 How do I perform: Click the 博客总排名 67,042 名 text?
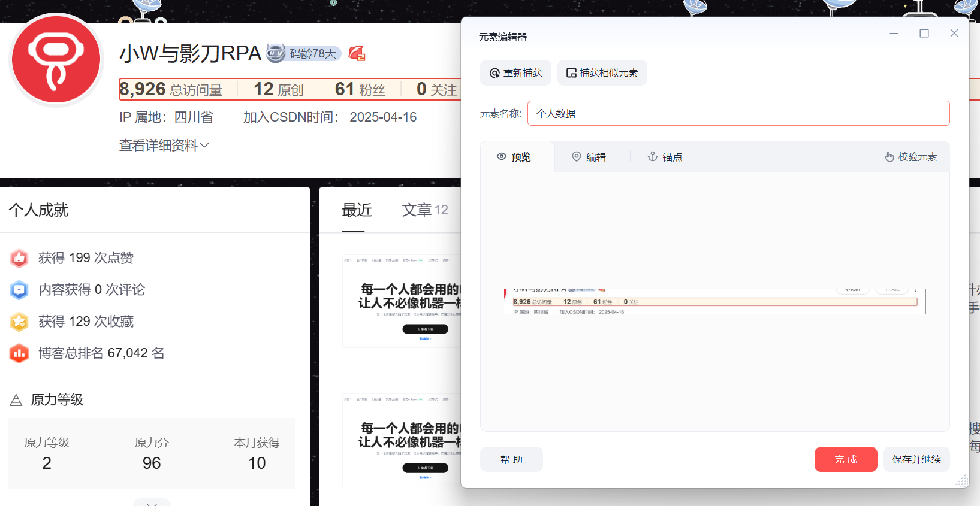click(101, 353)
